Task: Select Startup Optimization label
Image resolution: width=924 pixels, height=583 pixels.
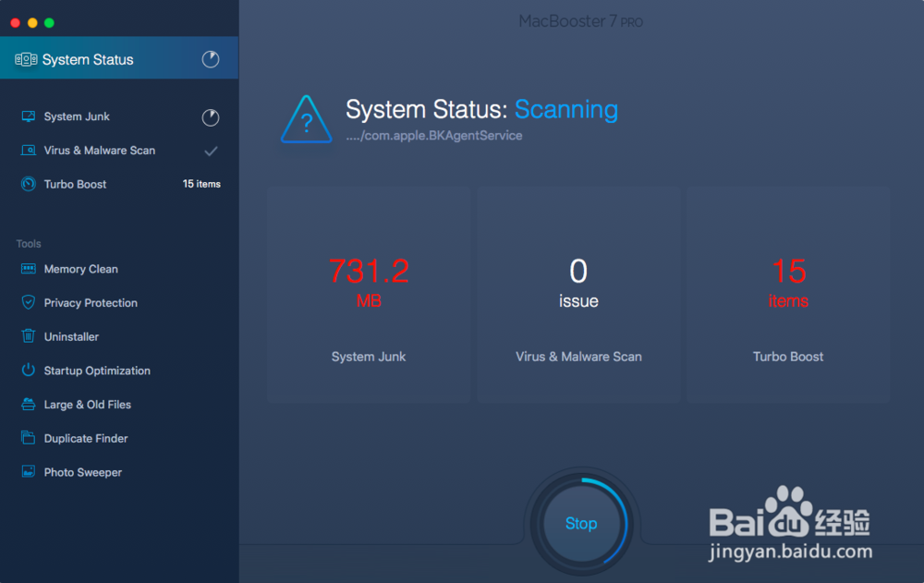Action: 97,370
